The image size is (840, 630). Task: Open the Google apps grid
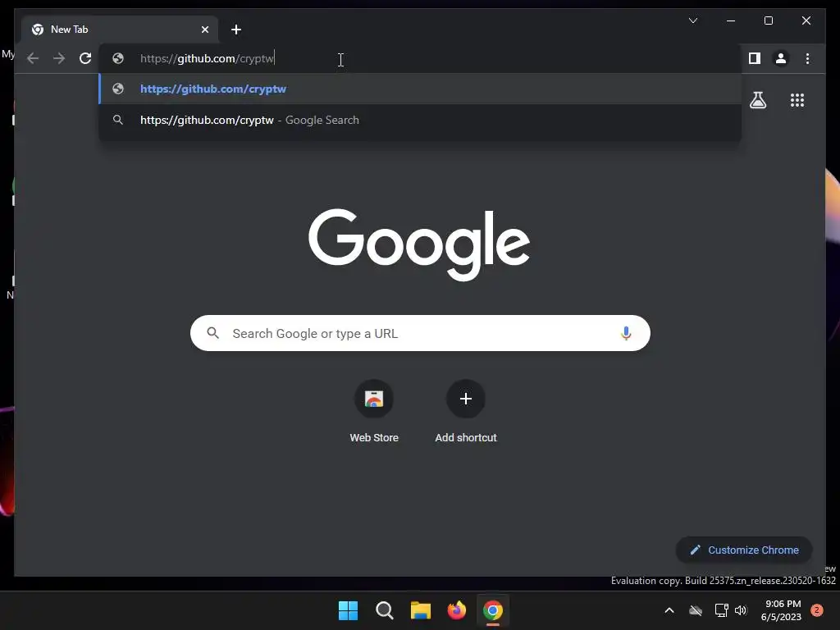(797, 100)
